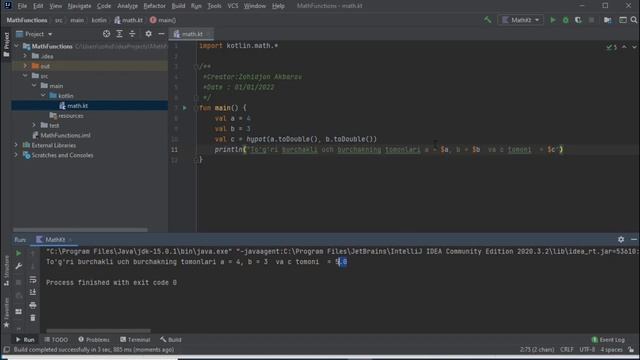Viewport: 640px width, 360px height.
Task: Expand the test folder
Action: [x=34, y=125]
